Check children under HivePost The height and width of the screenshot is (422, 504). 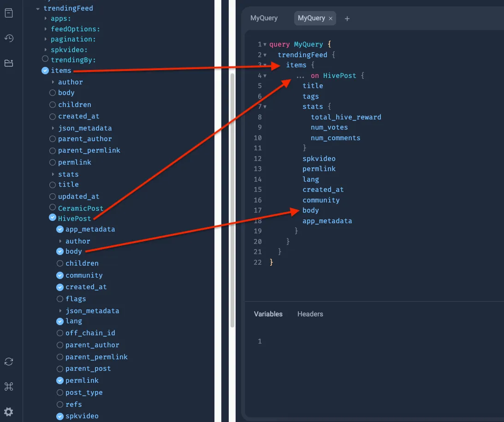coord(60,263)
